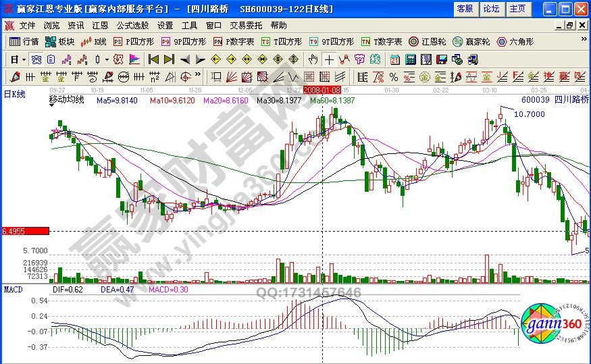
Task: Click the calendar date icon
Action: point(395,59)
